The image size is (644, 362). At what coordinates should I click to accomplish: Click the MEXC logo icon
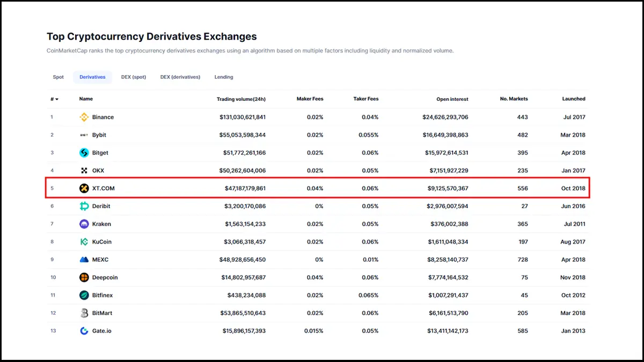click(84, 260)
